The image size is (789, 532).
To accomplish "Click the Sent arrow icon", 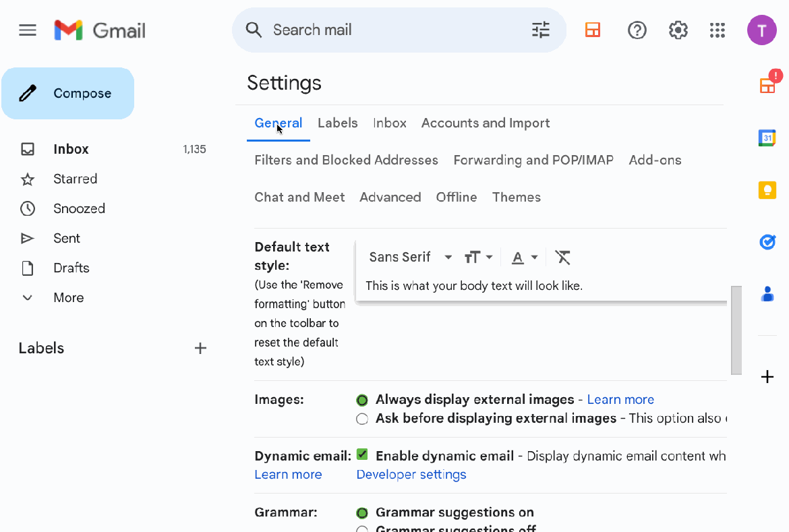I will pyautogui.click(x=28, y=238).
